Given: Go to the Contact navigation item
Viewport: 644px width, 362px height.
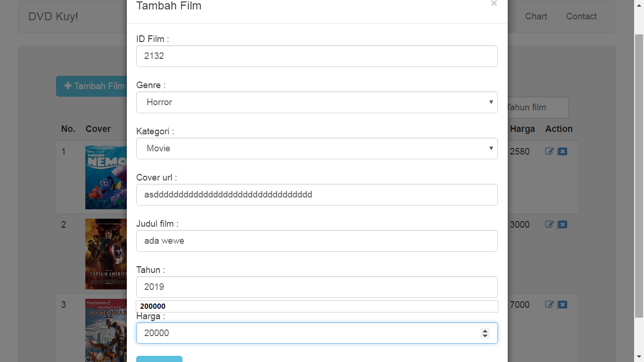Looking at the screenshot, I should (x=581, y=16).
